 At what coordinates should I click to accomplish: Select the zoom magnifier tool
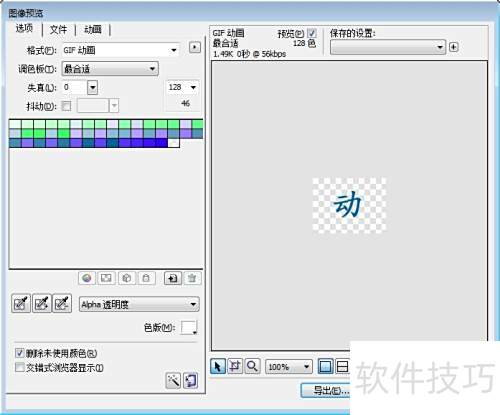pyautogui.click(x=252, y=367)
